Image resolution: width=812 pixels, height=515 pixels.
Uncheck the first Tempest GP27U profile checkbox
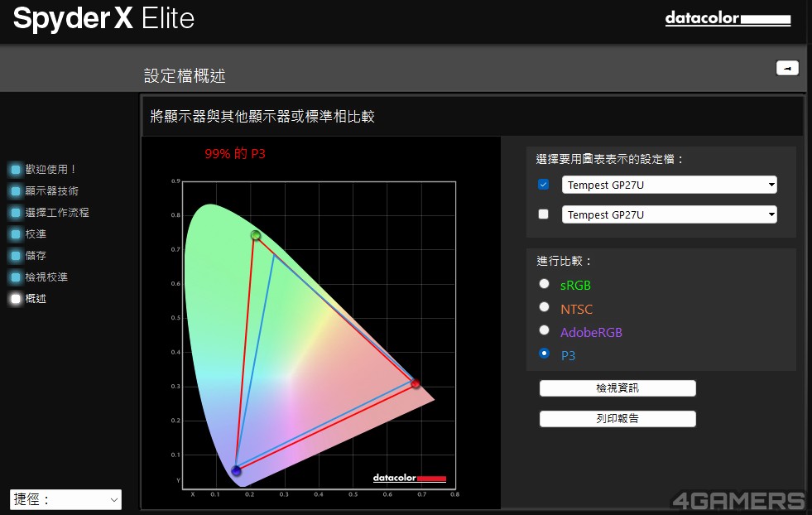pos(544,185)
